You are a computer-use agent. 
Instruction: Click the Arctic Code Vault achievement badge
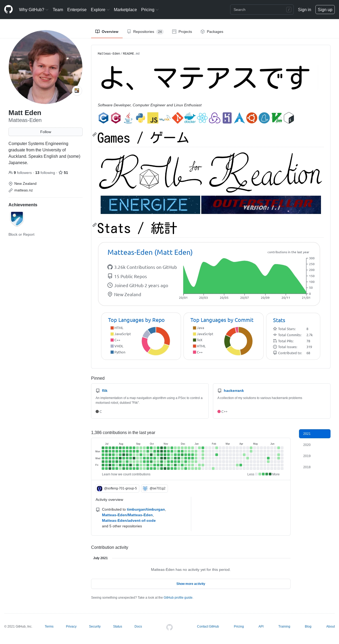17,219
